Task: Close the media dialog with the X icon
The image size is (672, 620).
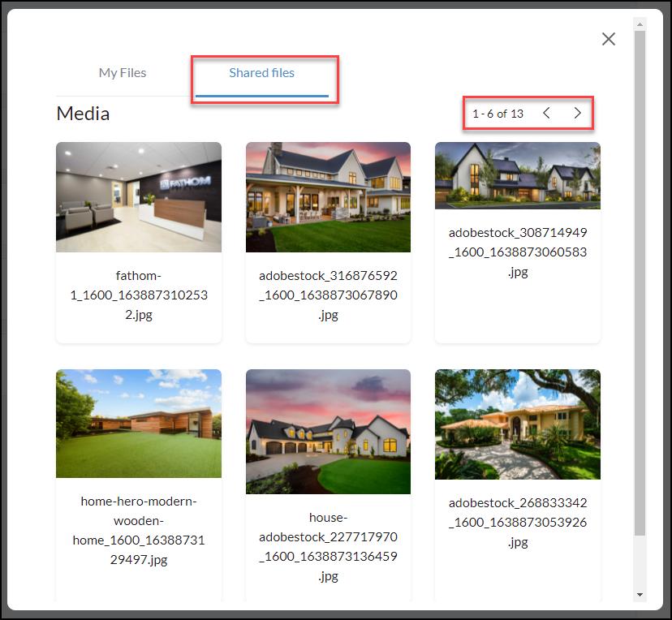Action: point(608,39)
